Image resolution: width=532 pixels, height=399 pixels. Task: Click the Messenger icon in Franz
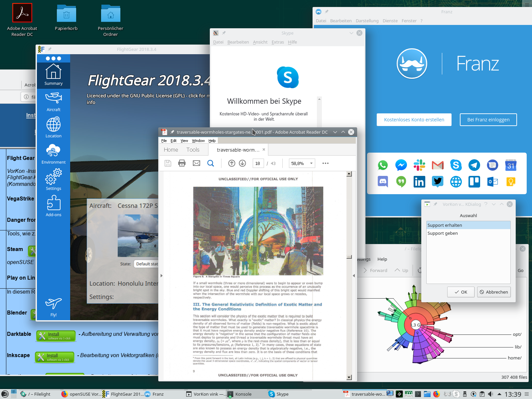click(x=401, y=165)
